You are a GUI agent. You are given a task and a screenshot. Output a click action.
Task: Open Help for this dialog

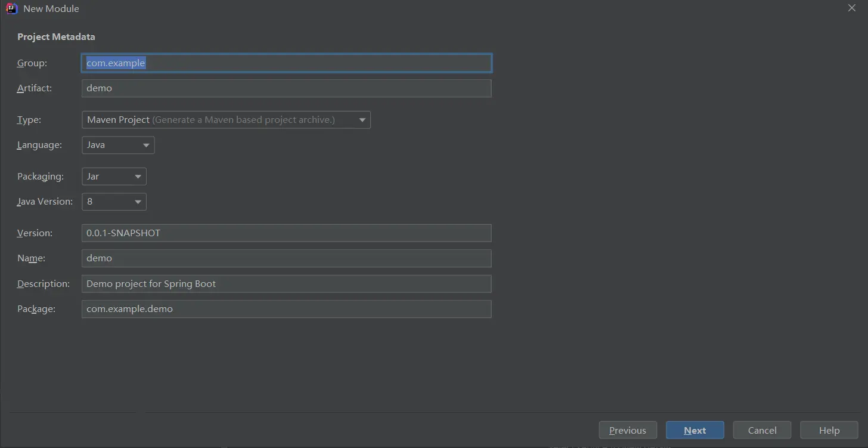pos(829,430)
